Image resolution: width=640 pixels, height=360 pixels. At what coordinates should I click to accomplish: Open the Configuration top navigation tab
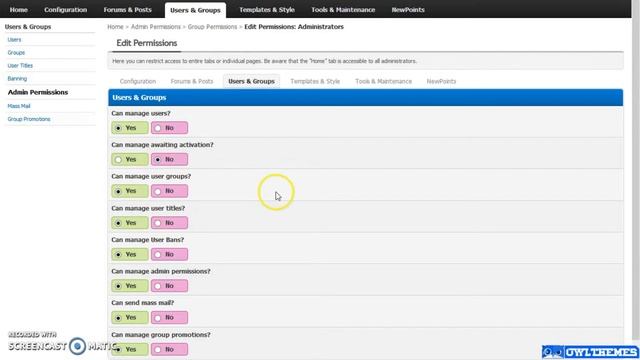[x=66, y=9]
